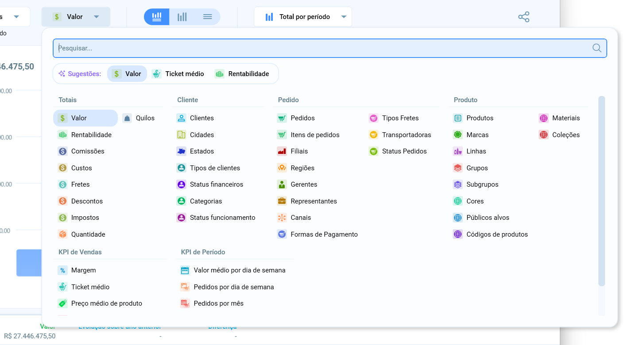Click the search magnifier icon
This screenshot has width=644, height=345.
point(597,48)
